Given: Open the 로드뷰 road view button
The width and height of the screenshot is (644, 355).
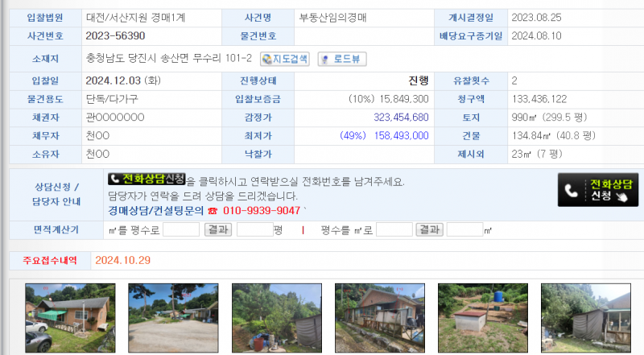Looking at the screenshot, I should click(342, 59).
